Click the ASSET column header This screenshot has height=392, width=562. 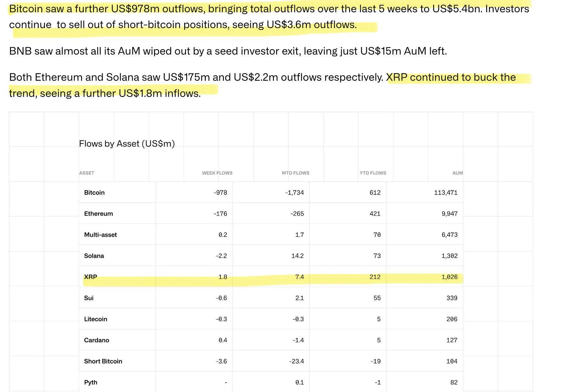tap(87, 173)
